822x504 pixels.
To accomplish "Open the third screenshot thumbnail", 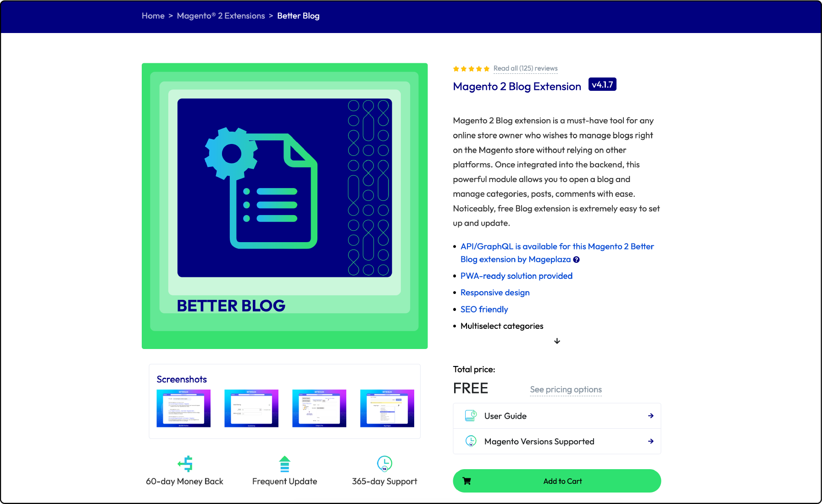I will [319, 408].
